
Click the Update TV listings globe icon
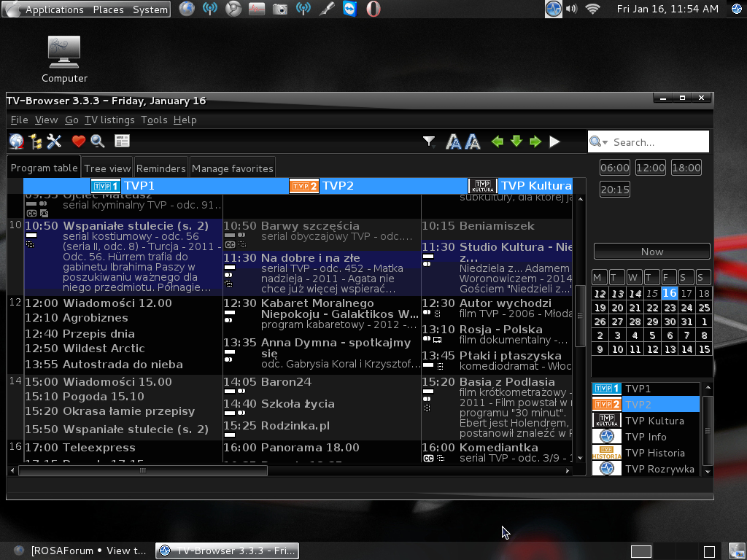click(x=16, y=141)
